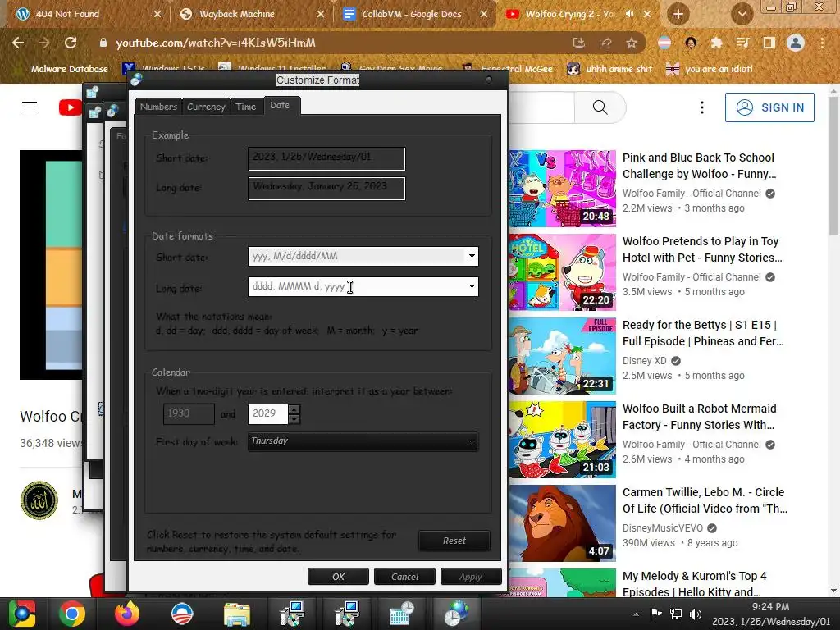
Task: Open the uhhh anime shit bookmark
Action: [x=610, y=69]
